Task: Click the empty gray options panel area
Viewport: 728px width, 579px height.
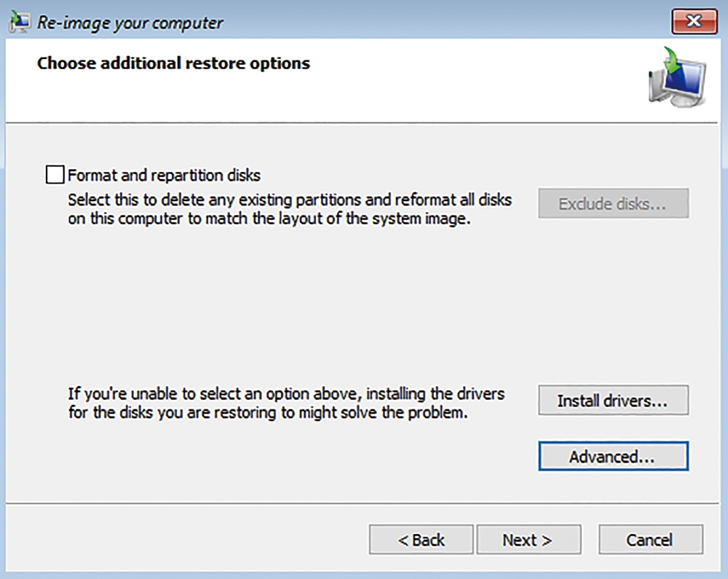Action: [x=291, y=306]
